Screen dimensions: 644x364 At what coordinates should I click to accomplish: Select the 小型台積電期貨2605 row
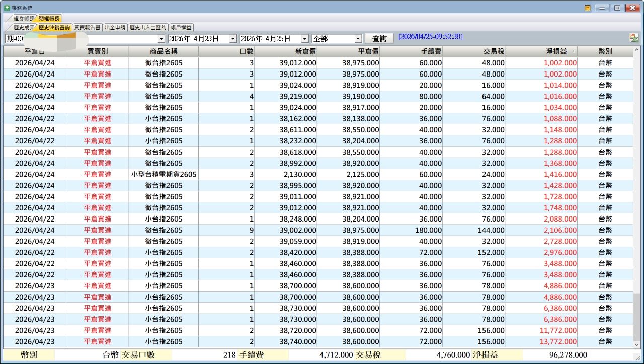click(164, 174)
